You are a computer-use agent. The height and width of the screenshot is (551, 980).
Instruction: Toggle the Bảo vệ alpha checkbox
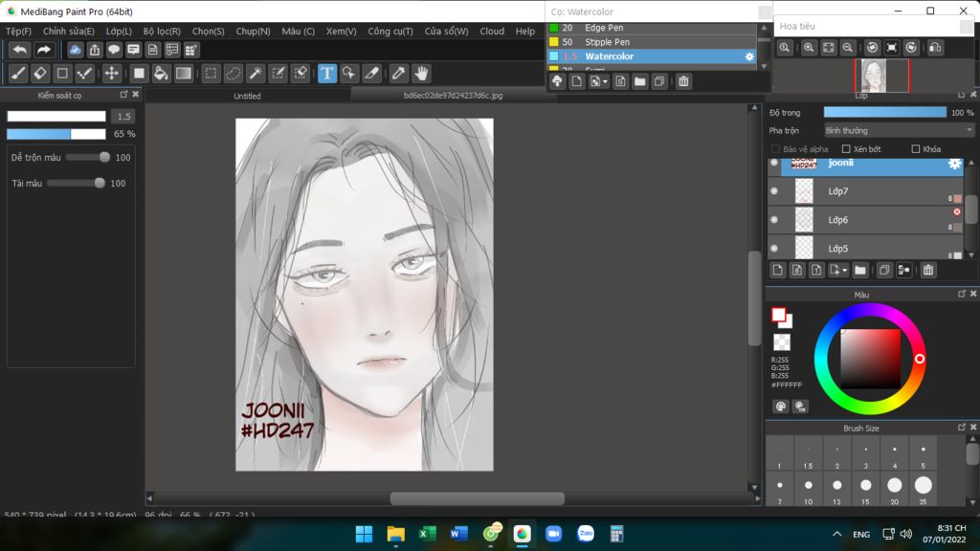point(775,149)
